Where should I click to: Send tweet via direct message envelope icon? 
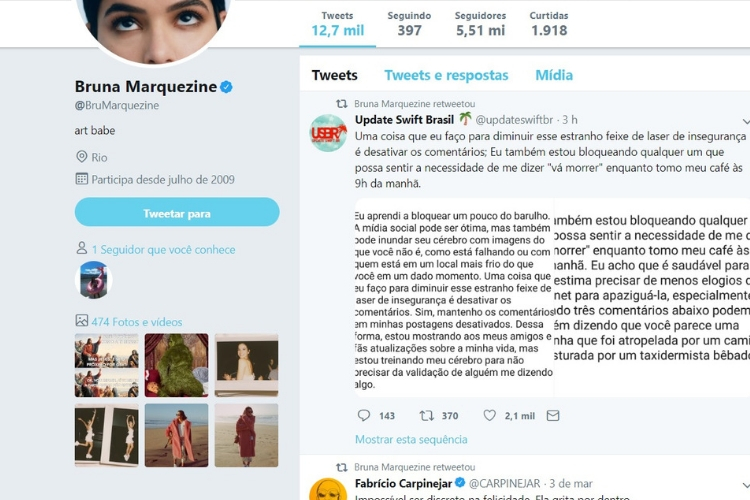(553, 415)
